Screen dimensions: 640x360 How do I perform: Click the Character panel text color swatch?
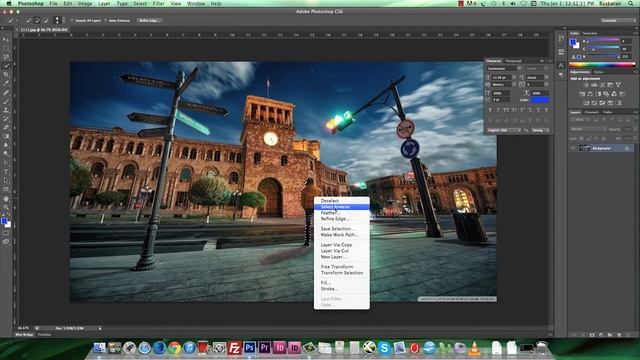click(540, 100)
